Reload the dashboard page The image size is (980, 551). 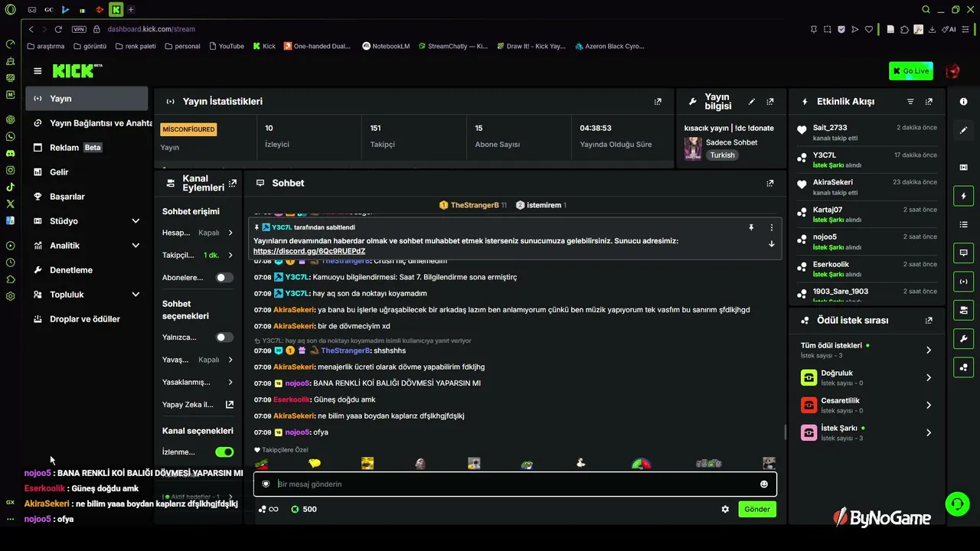click(59, 29)
